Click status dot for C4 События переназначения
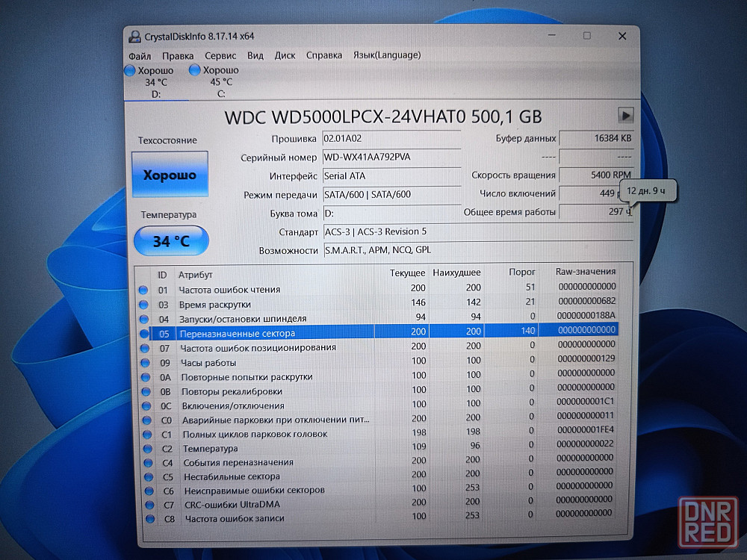Image resolution: width=747 pixels, height=560 pixels. pyautogui.click(x=148, y=462)
